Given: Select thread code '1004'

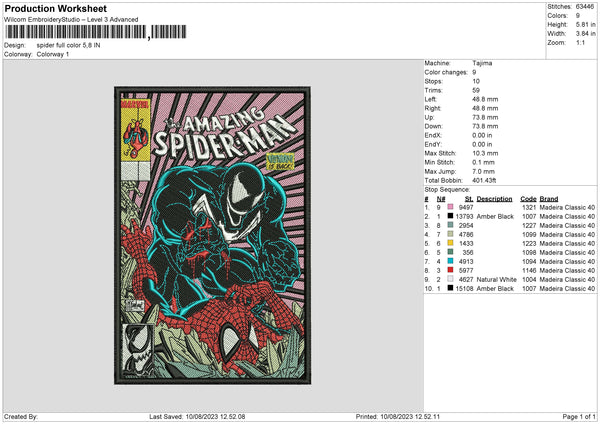Looking at the screenshot, I should tap(529, 279).
